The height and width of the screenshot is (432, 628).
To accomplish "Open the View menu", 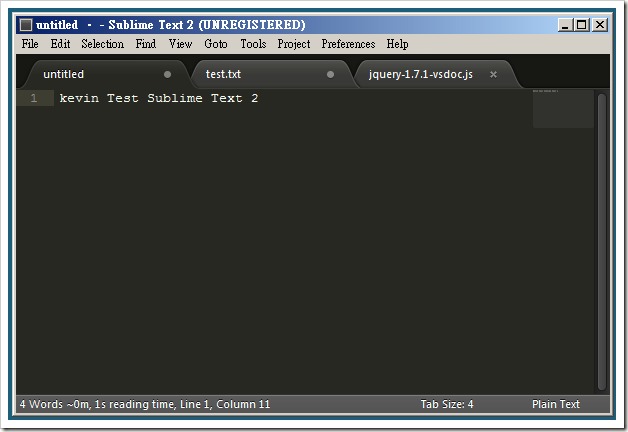I will 180,44.
